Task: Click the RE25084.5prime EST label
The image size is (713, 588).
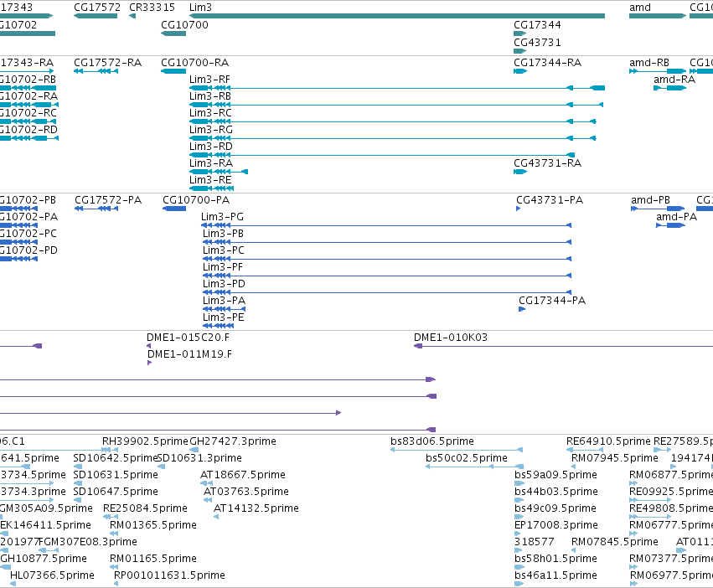Action: 145,508
